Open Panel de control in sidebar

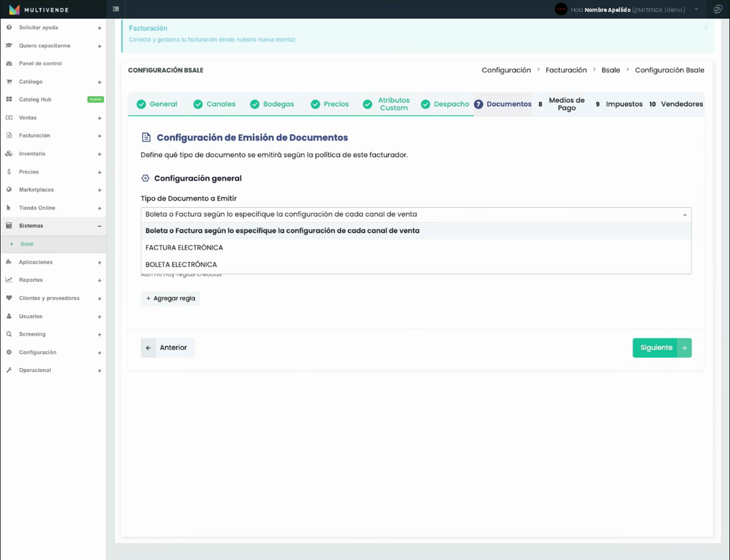[40, 63]
